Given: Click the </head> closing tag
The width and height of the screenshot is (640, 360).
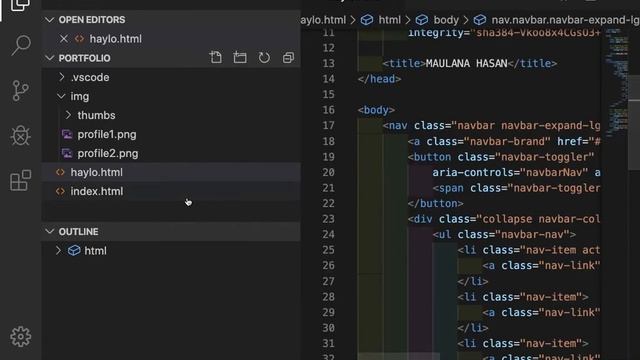Looking at the screenshot, I should tap(379, 79).
